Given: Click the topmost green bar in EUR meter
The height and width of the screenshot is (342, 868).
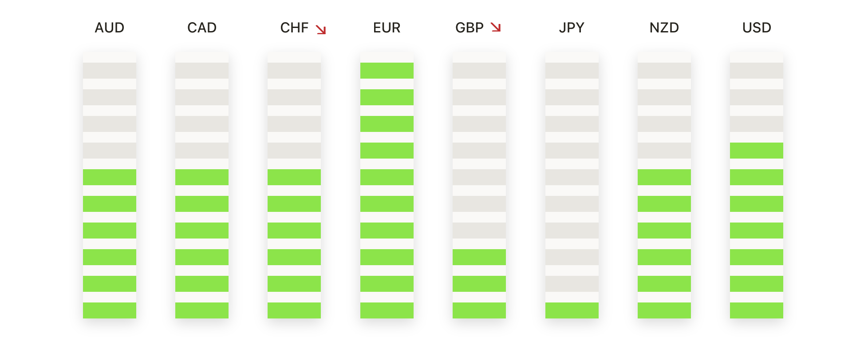Looking at the screenshot, I should [387, 71].
